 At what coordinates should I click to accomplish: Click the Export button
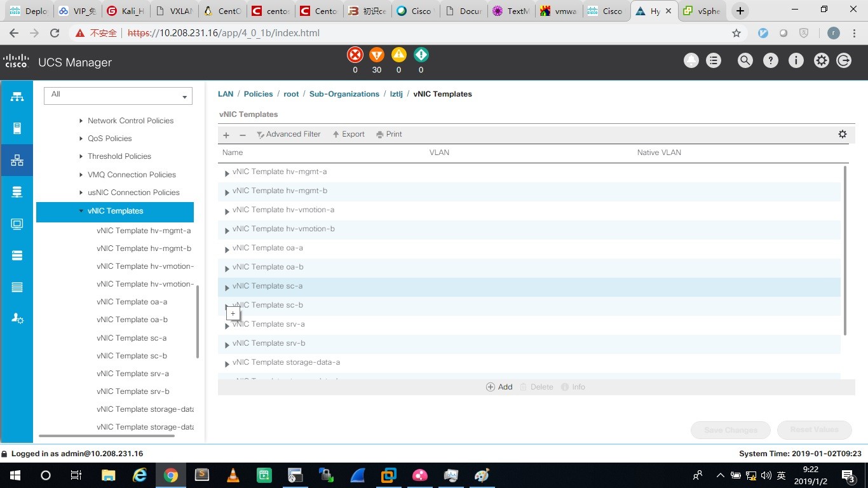point(349,134)
